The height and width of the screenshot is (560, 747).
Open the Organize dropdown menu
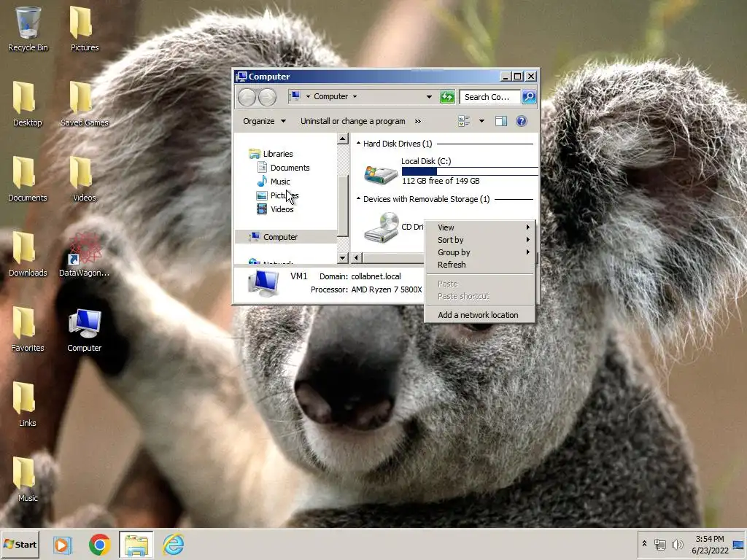coord(264,122)
